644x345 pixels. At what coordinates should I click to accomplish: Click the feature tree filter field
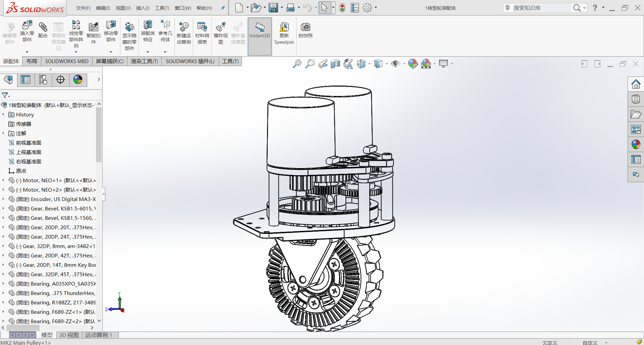pyautogui.click(x=51, y=95)
